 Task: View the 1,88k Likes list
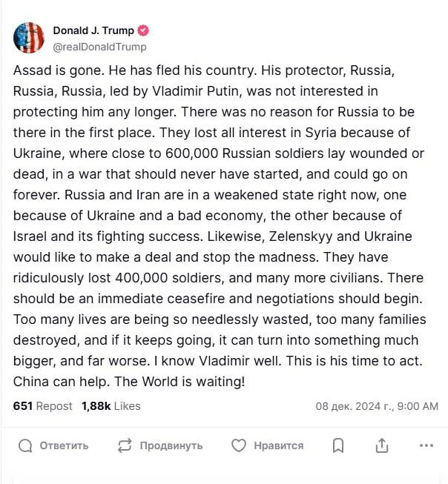[x=111, y=406]
